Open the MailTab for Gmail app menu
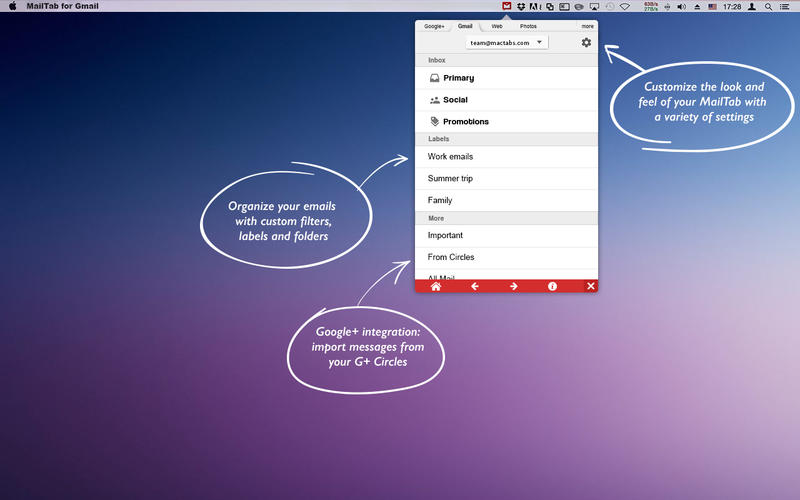This screenshot has width=800, height=500. 62,6
